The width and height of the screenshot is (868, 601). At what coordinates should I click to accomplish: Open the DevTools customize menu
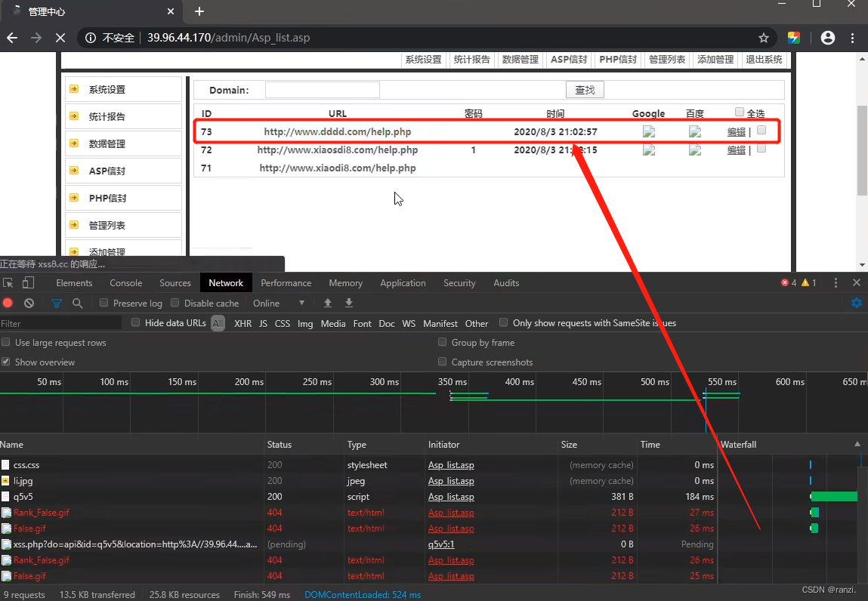pyautogui.click(x=836, y=283)
